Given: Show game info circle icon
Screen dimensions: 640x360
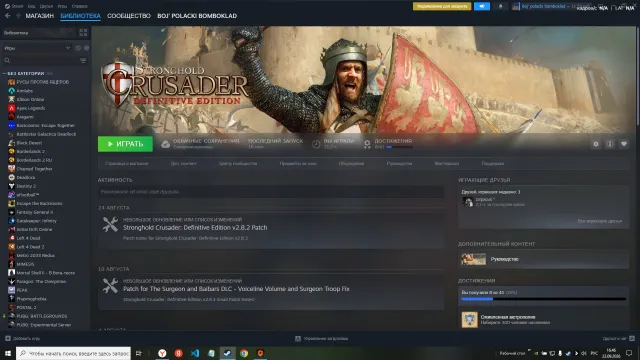Looking at the screenshot, I should (610, 144).
